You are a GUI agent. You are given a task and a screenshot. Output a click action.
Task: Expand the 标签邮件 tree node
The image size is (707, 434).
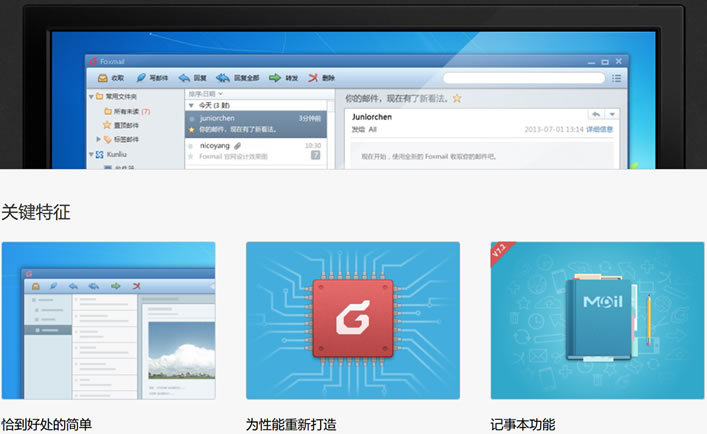pyautogui.click(x=98, y=139)
